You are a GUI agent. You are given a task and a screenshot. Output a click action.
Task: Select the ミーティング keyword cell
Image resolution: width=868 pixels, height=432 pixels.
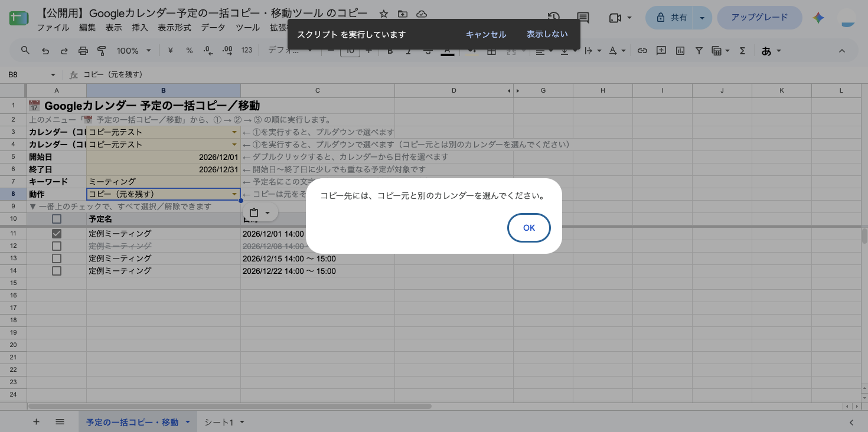164,182
